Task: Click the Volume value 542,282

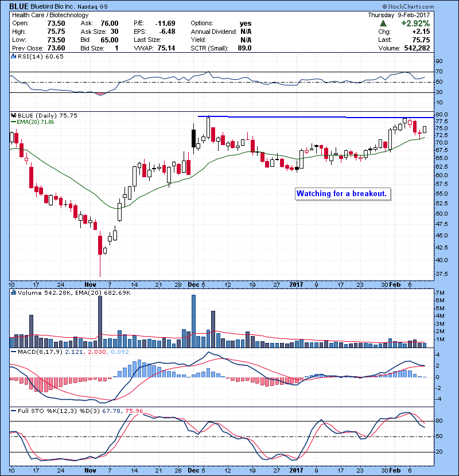Action: (x=417, y=48)
